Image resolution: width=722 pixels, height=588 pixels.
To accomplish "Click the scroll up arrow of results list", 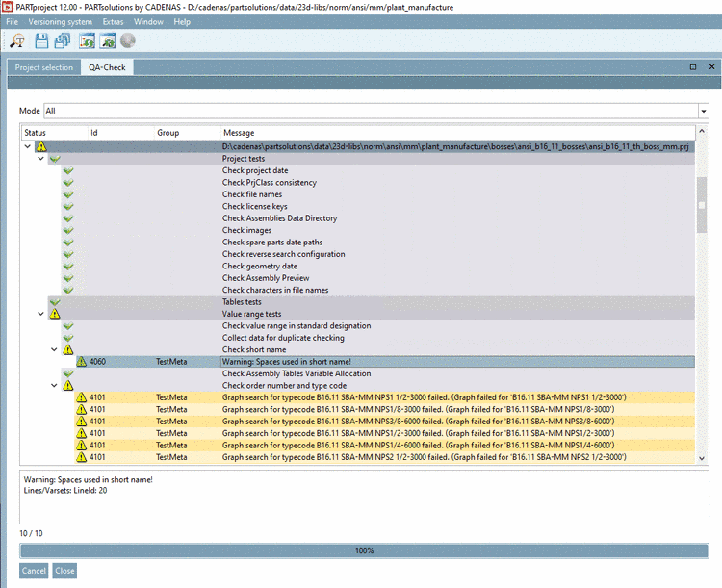I will click(702, 131).
